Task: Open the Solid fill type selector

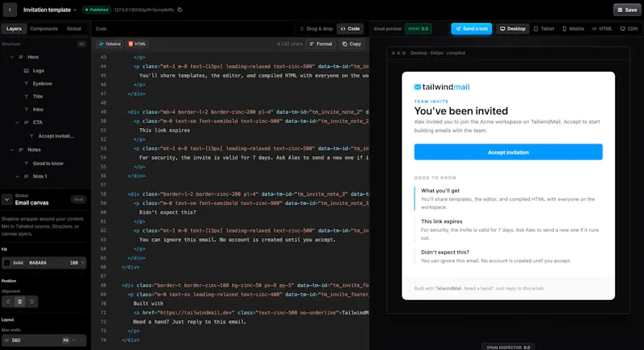Action: tap(18, 262)
